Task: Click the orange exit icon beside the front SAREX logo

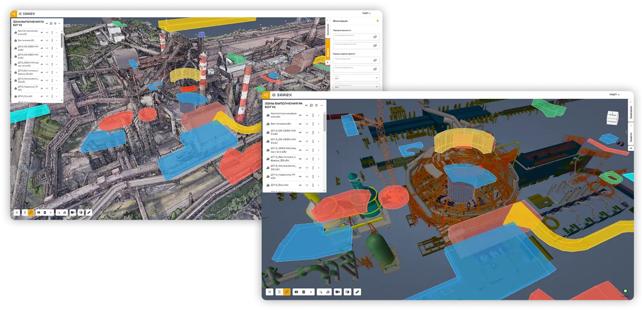Action: pyautogui.click(x=266, y=95)
